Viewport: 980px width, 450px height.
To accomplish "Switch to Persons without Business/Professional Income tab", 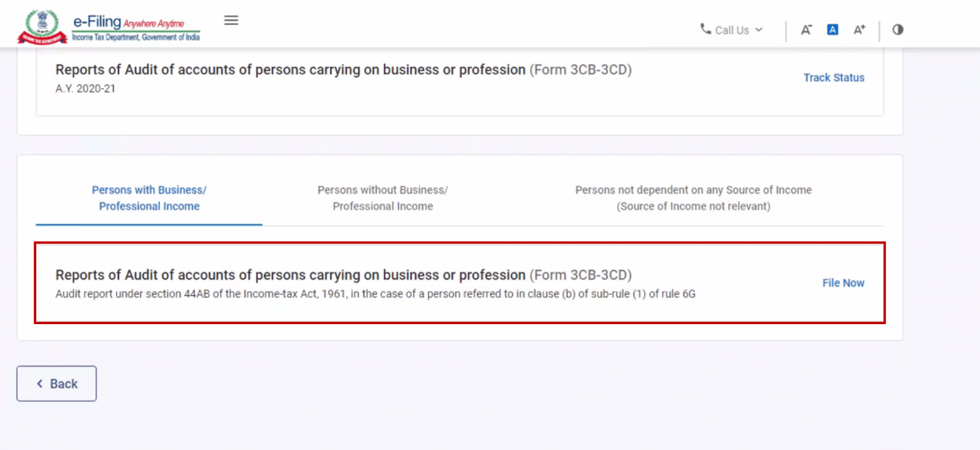I will click(x=382, y=198).
